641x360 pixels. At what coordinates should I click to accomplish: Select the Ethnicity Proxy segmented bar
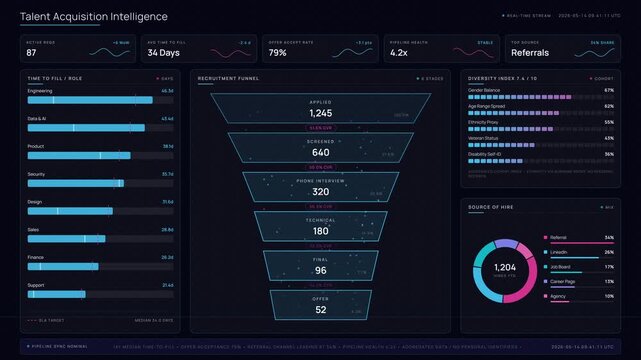point(541,129)
